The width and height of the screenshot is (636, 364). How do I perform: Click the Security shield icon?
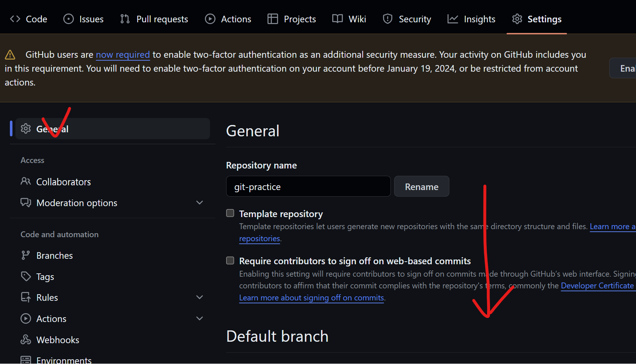(388, 19)
